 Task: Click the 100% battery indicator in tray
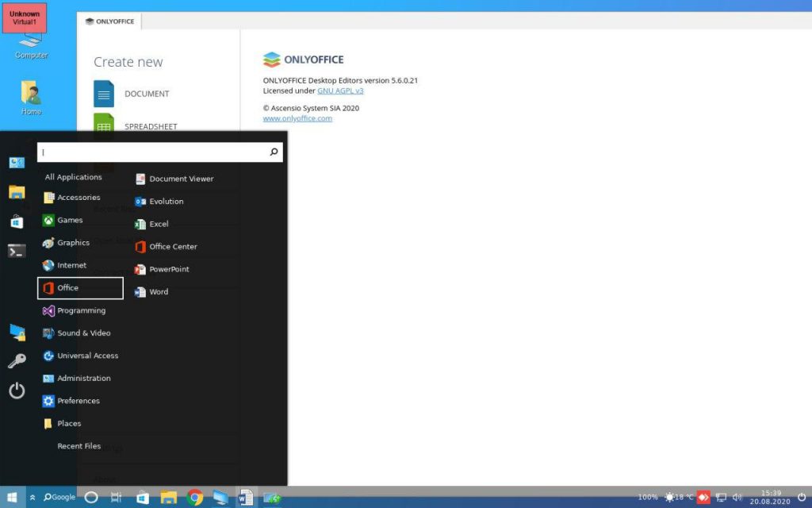(x=648, y=497)
